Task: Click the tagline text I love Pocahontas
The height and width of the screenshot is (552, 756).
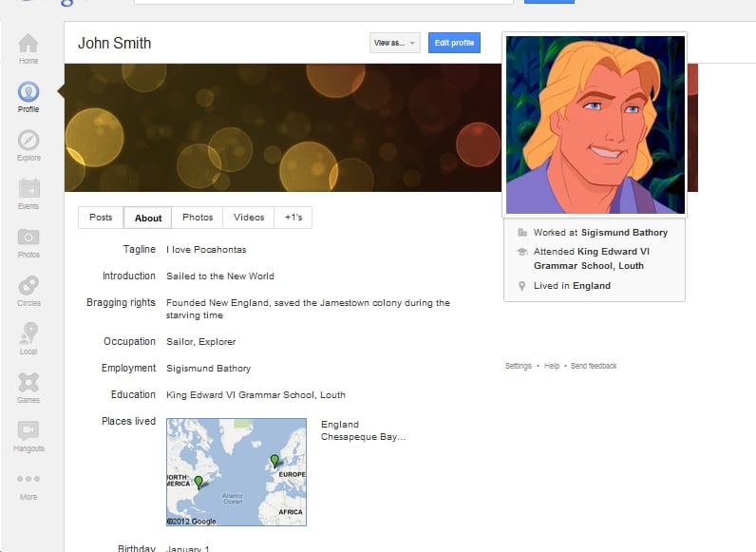Action: click(206, 250)
